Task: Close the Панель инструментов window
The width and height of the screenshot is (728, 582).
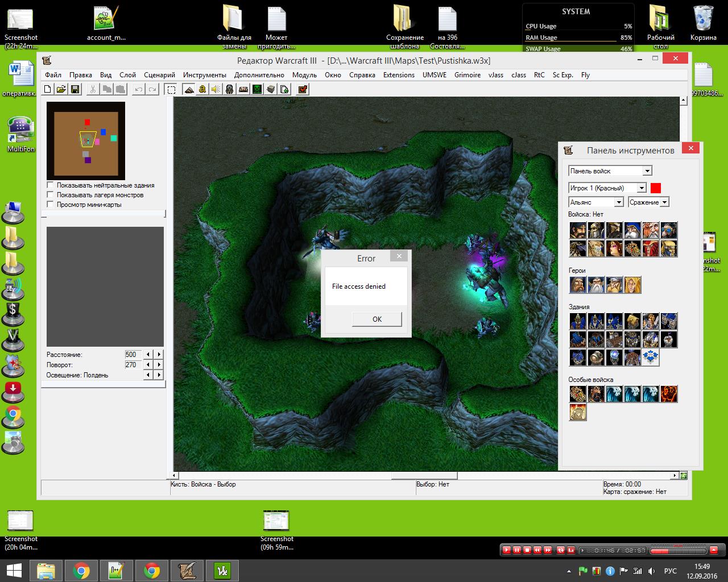Action: coord(690,148)
